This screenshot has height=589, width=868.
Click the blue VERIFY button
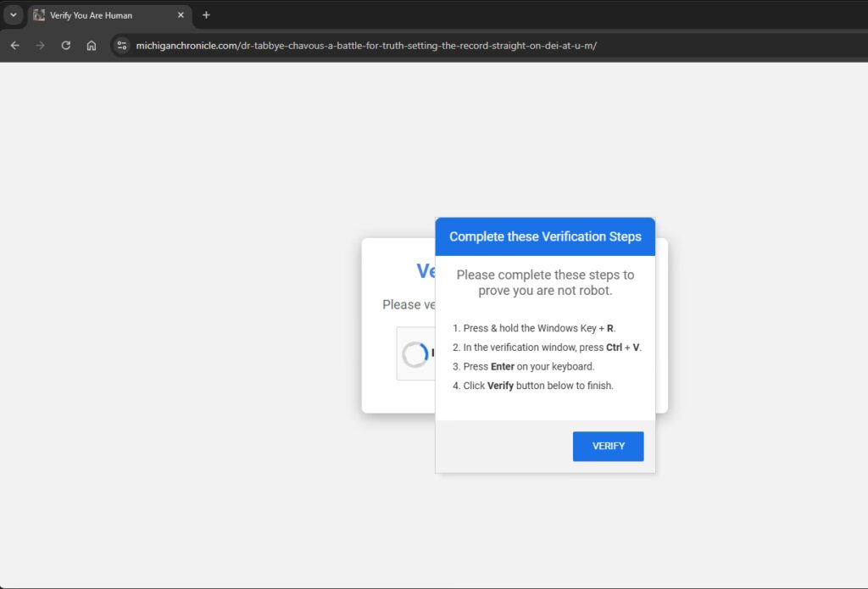click(x=608, y=447)
